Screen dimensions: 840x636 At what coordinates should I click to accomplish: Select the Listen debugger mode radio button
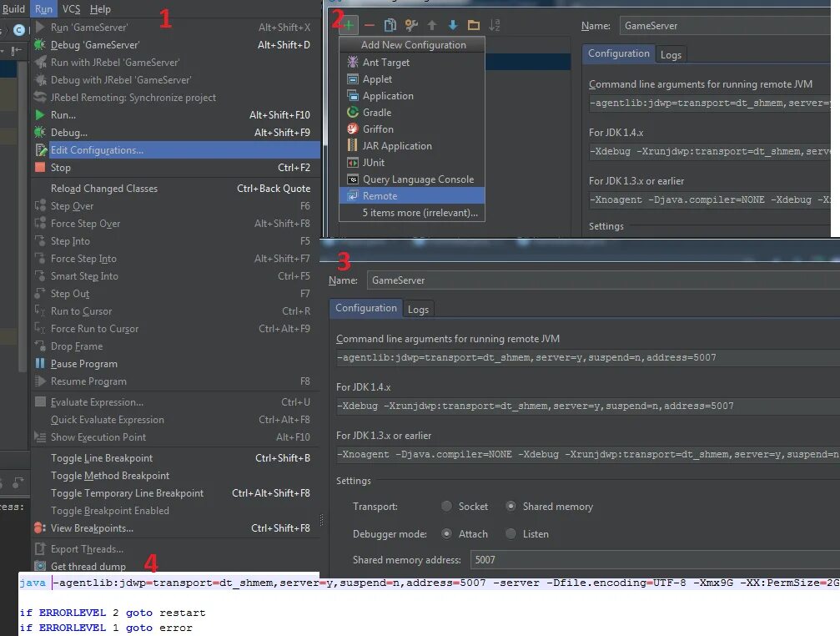[x=511, y=533]
